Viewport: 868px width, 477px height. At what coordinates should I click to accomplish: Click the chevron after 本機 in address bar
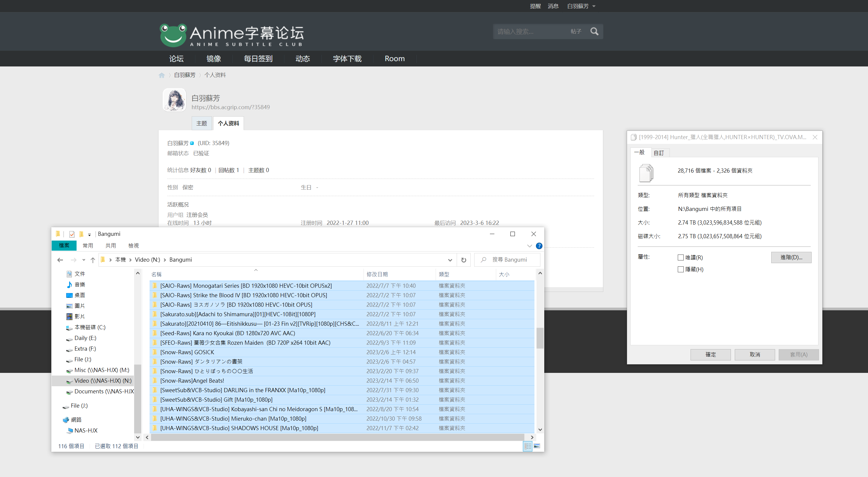[130, 260]
